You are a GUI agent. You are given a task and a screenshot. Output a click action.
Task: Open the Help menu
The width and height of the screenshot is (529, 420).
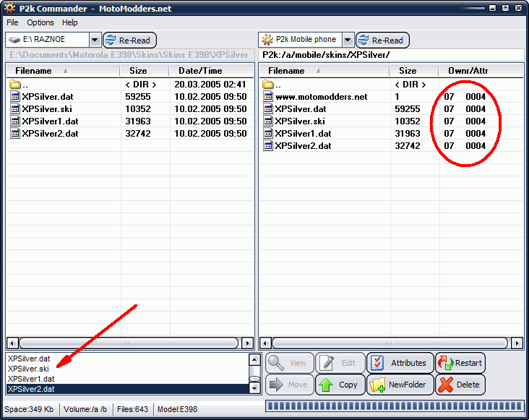70,22
